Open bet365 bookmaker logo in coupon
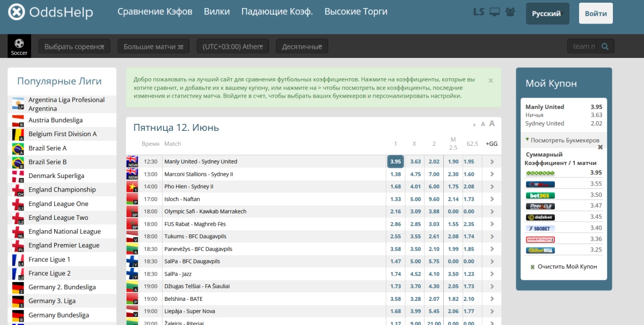 (x=540, y=195)
